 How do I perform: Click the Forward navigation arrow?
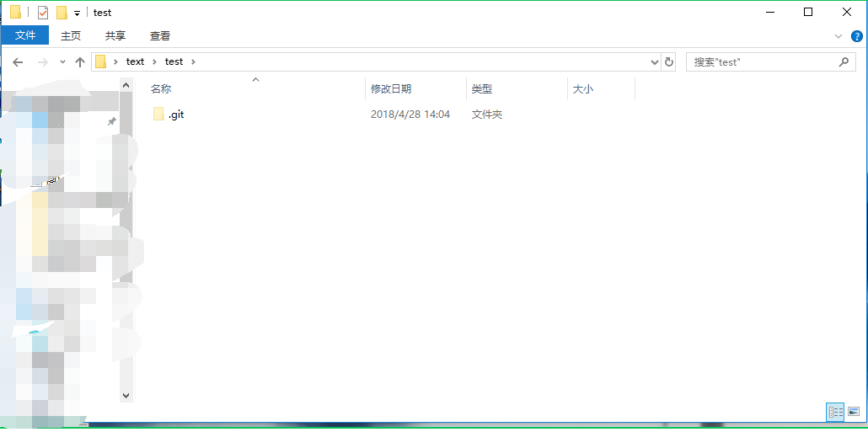[x=43, y=62]
